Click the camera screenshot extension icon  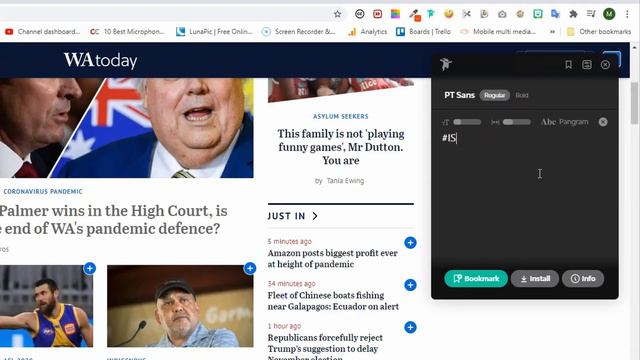[x=502, y=14]
